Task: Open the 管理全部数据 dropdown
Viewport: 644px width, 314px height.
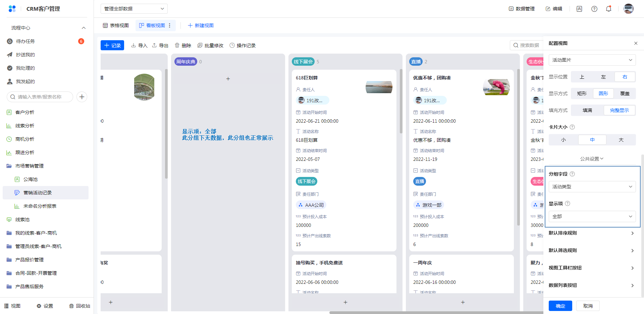Action: pos(134,9)
